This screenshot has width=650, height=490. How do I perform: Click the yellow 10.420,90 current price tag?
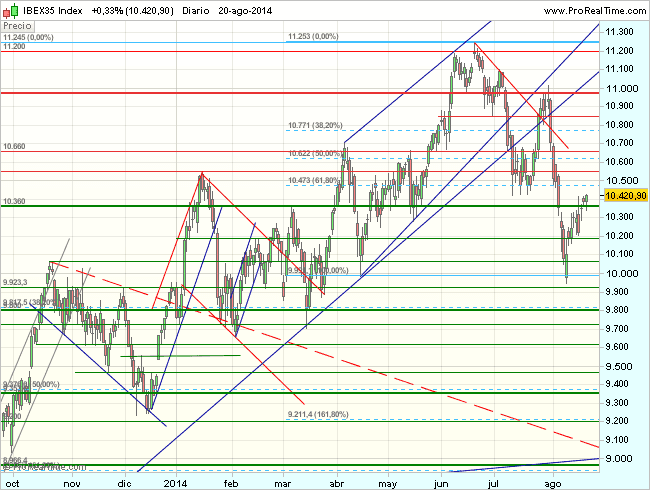[626, 195]
